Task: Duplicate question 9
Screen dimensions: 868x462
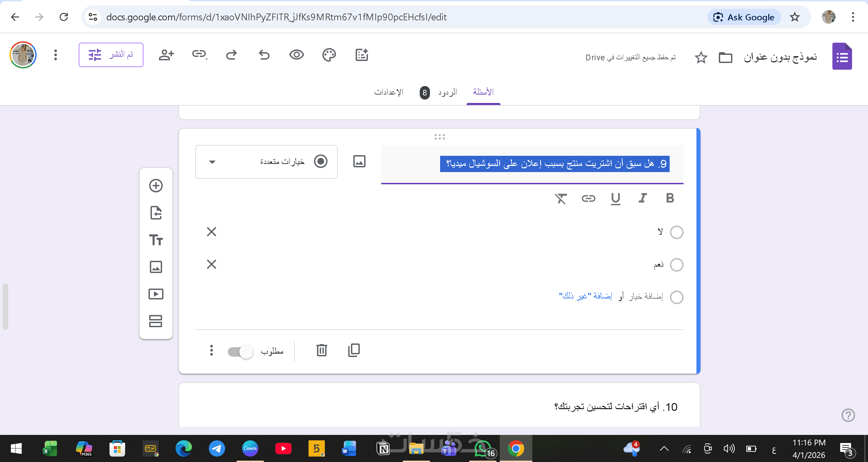Action: point(354,350)
